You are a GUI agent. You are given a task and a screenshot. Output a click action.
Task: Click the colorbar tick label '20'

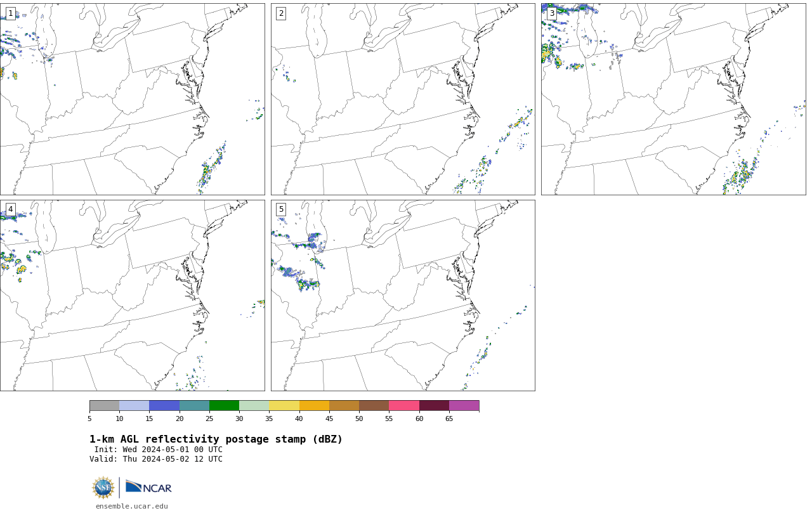tap(180, 419)
